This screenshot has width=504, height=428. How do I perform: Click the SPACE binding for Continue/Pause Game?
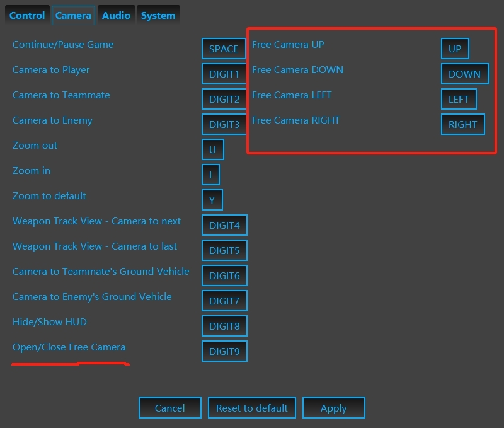[223, 48]
